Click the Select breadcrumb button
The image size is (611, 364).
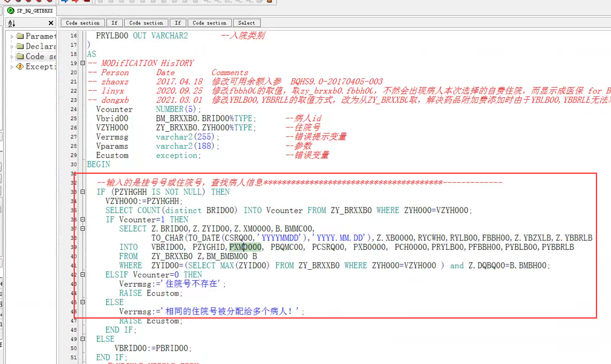click(x=246, y=23)
